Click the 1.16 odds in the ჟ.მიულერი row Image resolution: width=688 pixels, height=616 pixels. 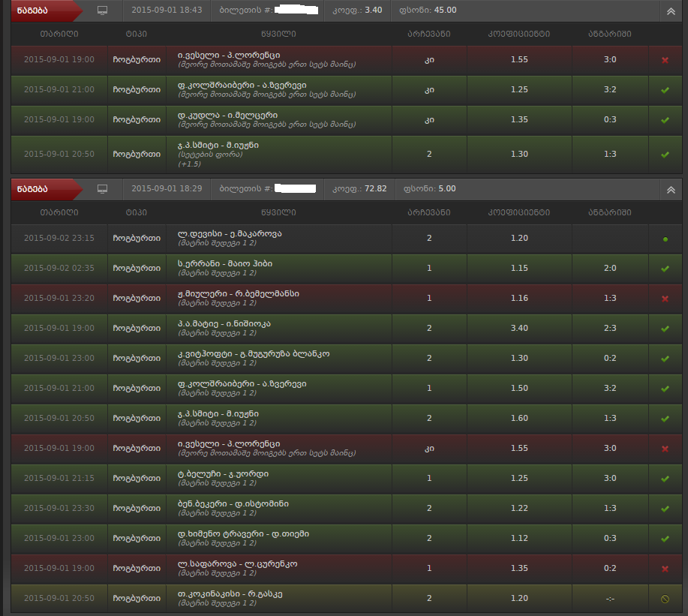tap(519, 299)
